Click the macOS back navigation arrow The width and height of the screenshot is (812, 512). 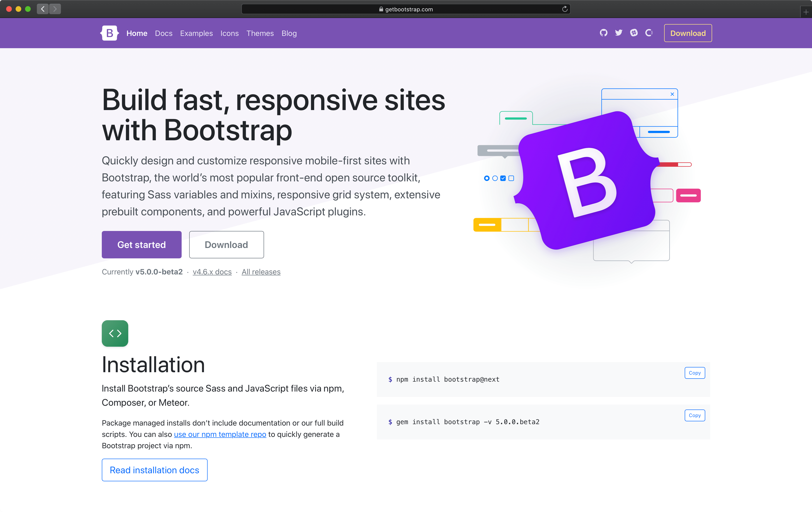click(x=43, y=8)
